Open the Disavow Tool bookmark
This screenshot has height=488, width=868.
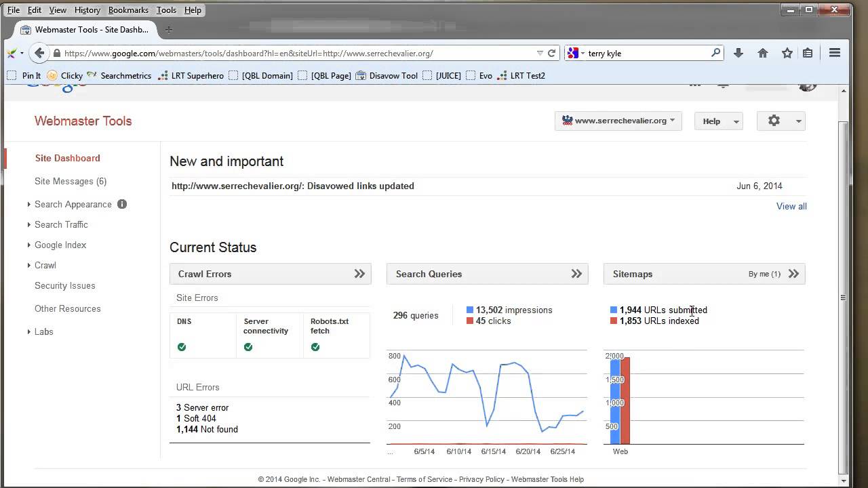(x=387, y=76)
